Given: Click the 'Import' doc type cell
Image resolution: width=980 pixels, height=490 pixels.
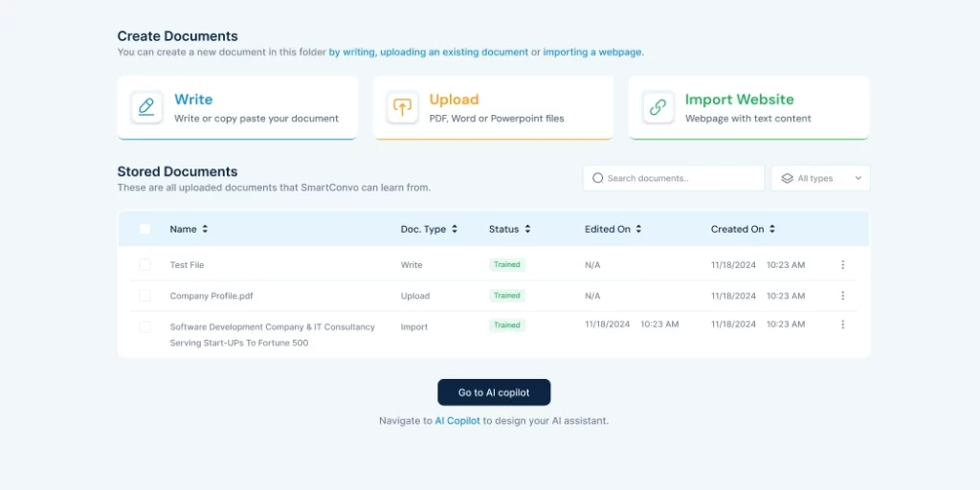Looking at the screenshot, I should [x=414, y=327].
